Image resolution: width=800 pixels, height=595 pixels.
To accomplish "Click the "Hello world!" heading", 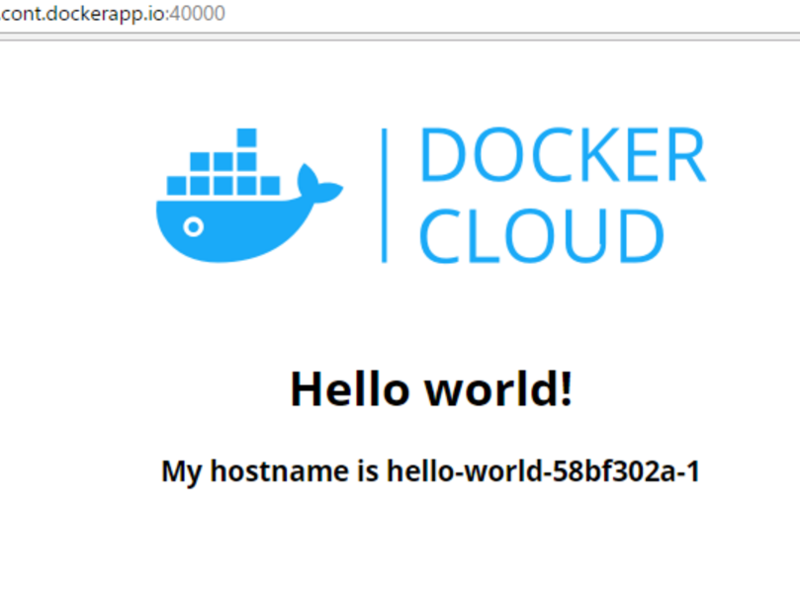I will [x=432, y=389].
